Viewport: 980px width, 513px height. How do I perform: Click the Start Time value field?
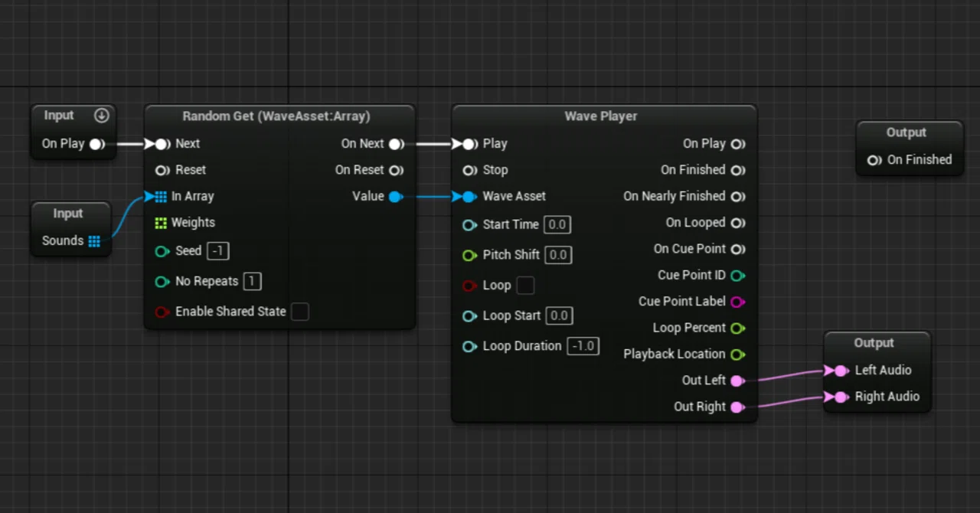click(557, 224)
